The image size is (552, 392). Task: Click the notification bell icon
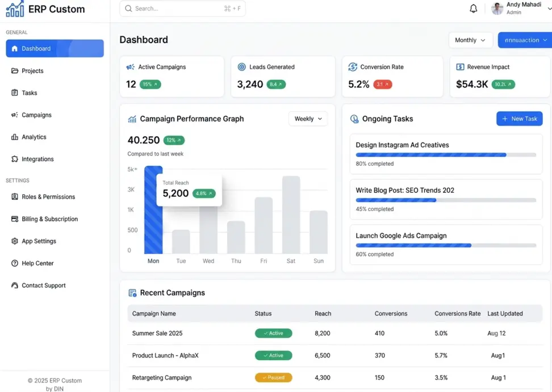474,9
